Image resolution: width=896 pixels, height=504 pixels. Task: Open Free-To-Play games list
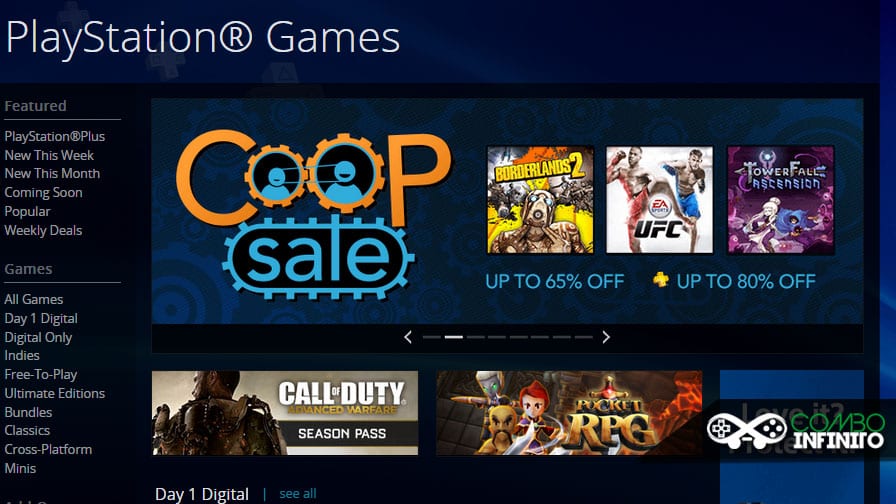click(x=41, y=374)
